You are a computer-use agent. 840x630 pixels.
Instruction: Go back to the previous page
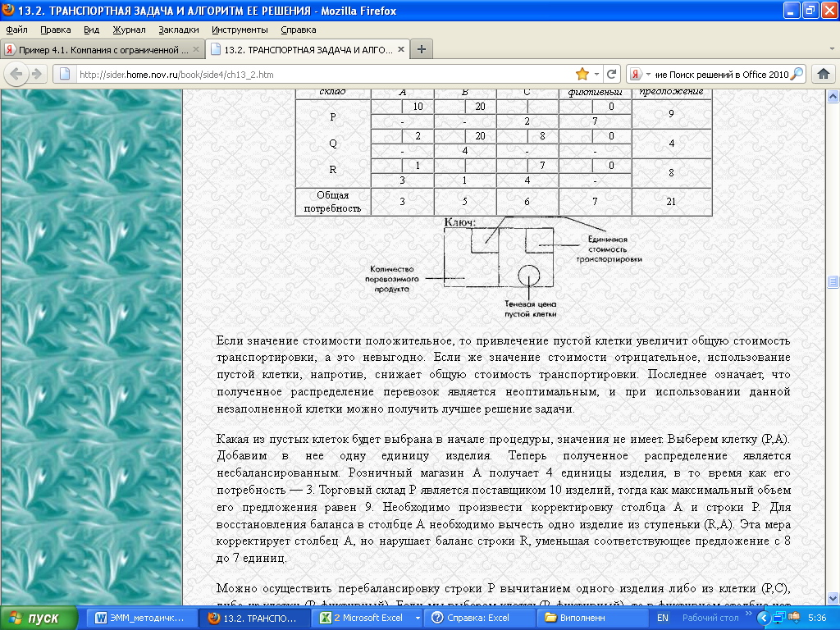16,74
